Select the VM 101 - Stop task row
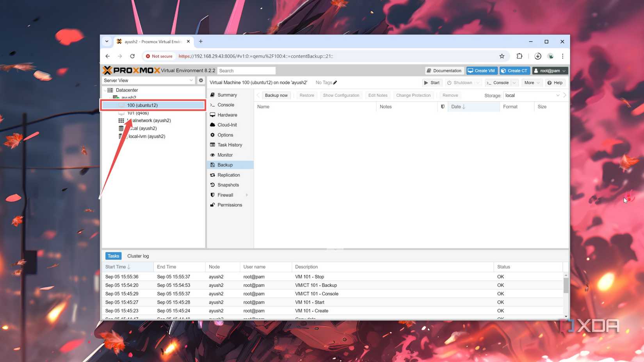Image resolution: width=644 pixels, height=362 pixels. [333, 277]
